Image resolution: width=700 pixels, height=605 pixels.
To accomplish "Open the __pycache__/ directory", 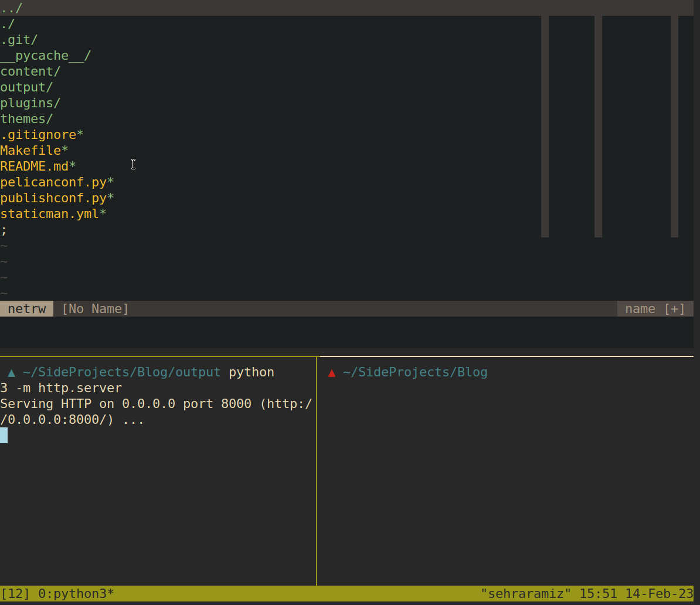I will 45,55.
